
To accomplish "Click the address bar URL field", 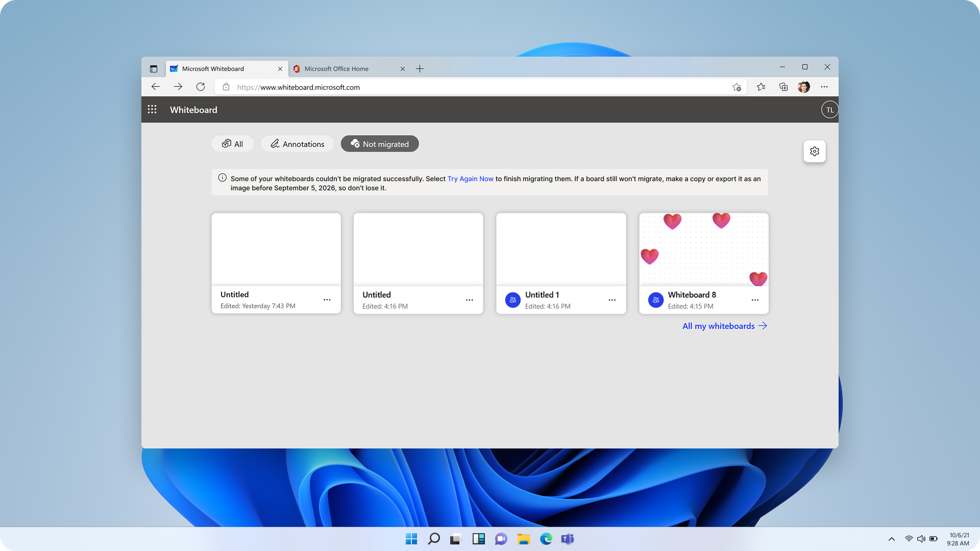I will click(480, 87).
